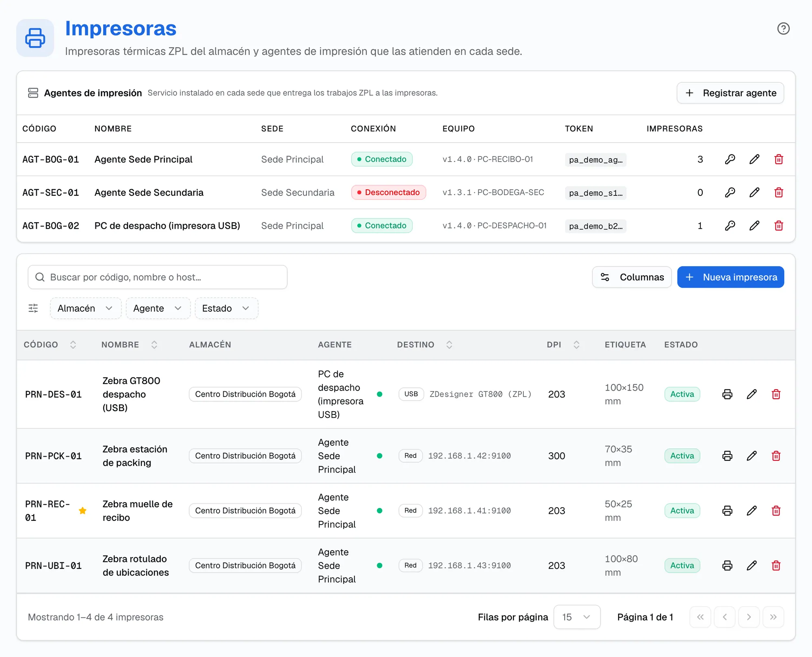Open the Agente filter dropdown

158,308
